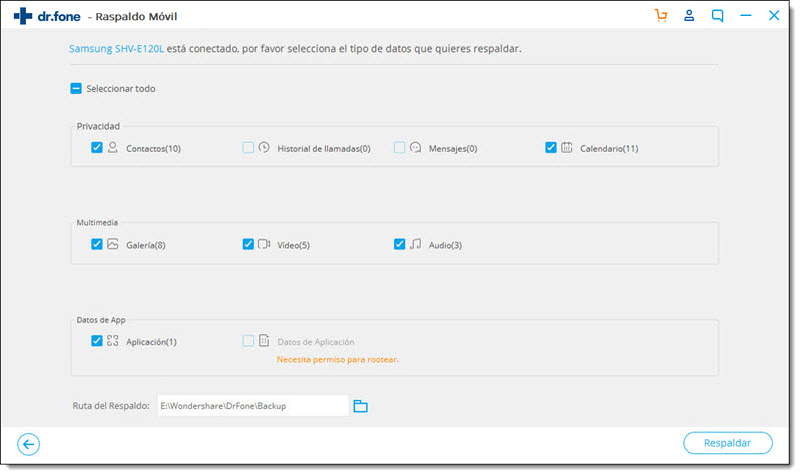Click the Galería picture icon
The image size is (800, 475).
(x=113, y=244)
